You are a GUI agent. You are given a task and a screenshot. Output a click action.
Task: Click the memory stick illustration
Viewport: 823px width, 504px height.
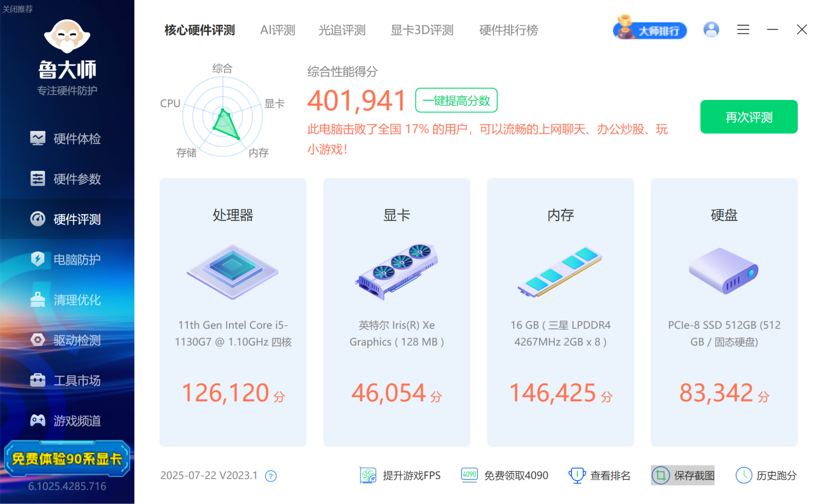(x=560, y=272)
